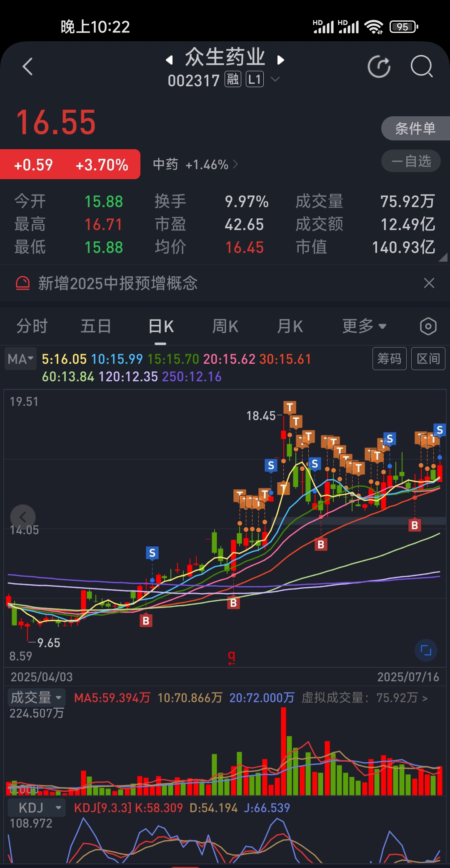This screenshot has height=868, width=450.
Task: Remove from watchlist via 自选 button
Action: pyautogui.click(x=411, y=161)
